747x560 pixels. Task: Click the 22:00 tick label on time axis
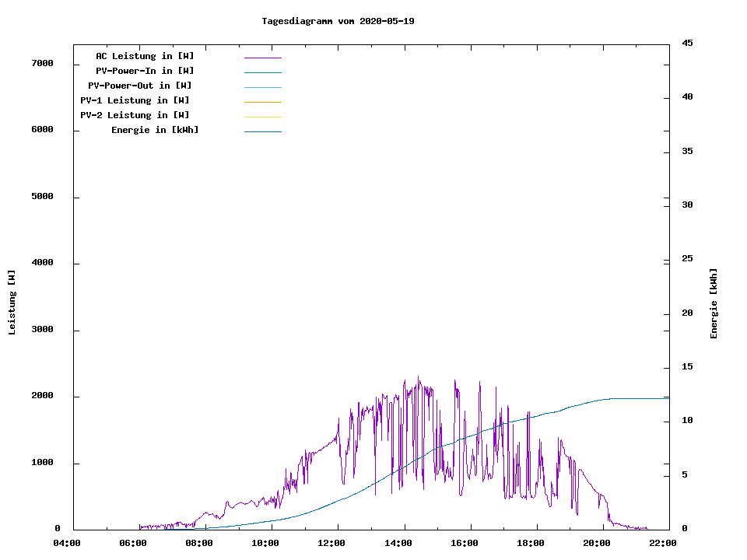pyautogui.click(x=663, y=543)
